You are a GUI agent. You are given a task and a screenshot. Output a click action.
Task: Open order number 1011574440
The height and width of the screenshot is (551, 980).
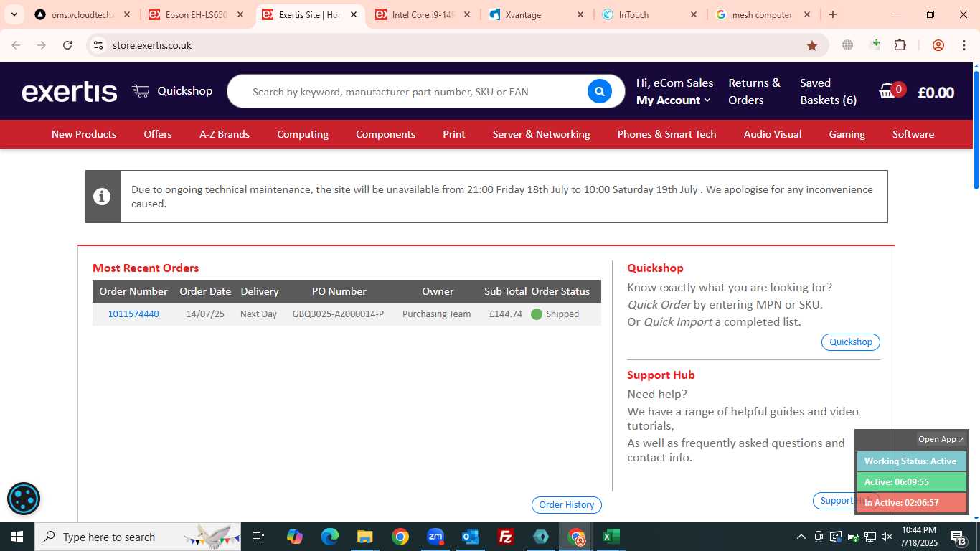click(x=133, y=314)
